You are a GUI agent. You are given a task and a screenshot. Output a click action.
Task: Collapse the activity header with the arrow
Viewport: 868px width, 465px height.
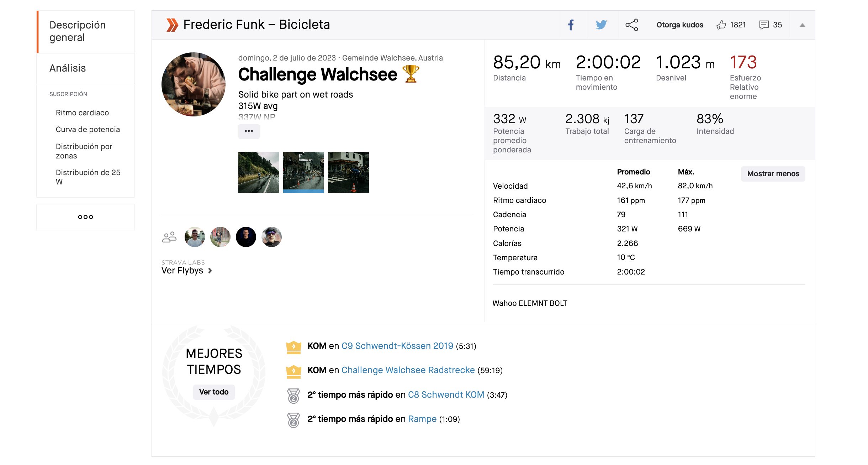click(802, 25)
